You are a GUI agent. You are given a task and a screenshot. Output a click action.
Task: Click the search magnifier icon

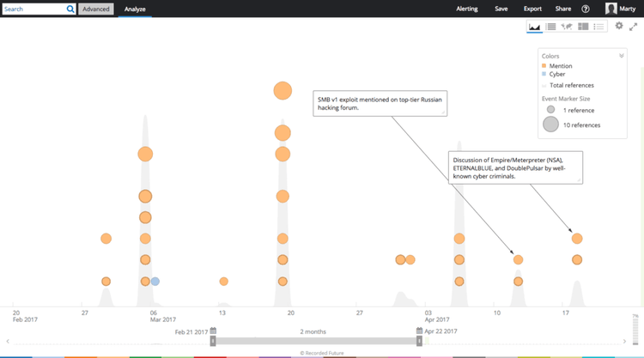(x=70, y=9)
